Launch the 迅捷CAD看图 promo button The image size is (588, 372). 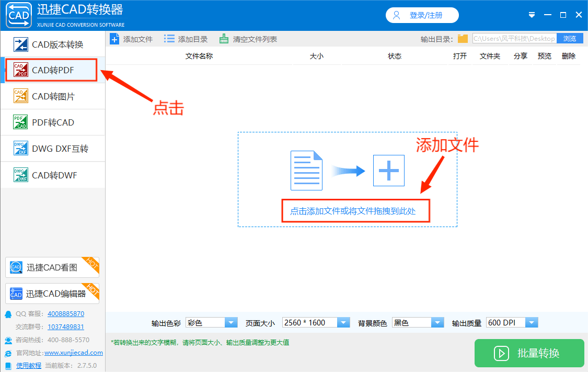[52, 267]
